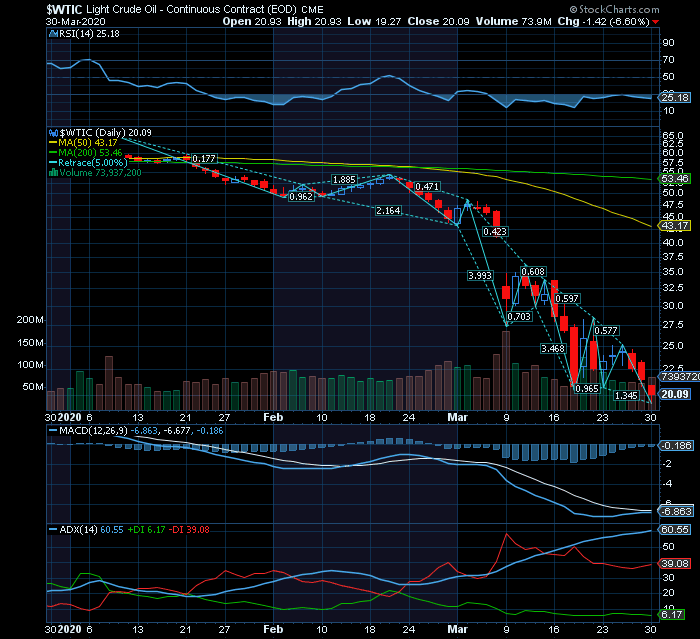Click the Feb label on price chart axis
The width and height of the screenshot is (700, 639).
pos(273,417)
